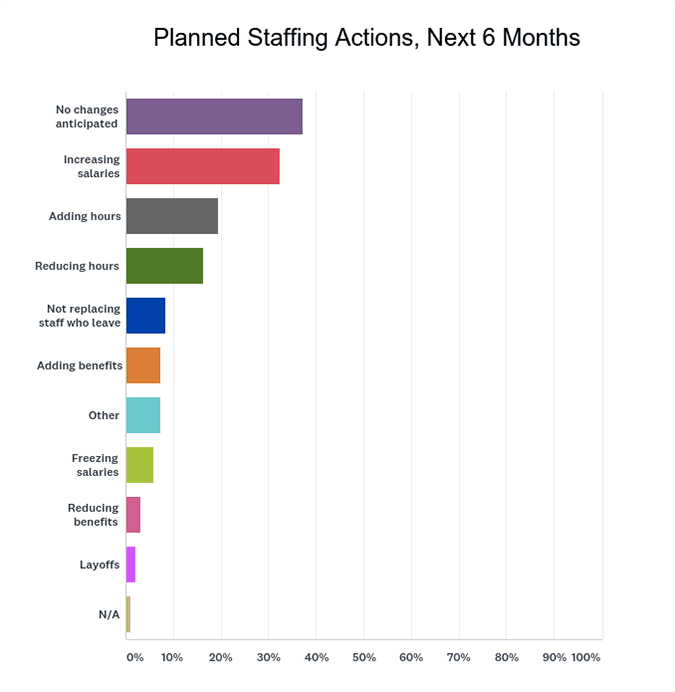
Task: Click the 50% x-axis tick label
Action: [x=363, y=657]
